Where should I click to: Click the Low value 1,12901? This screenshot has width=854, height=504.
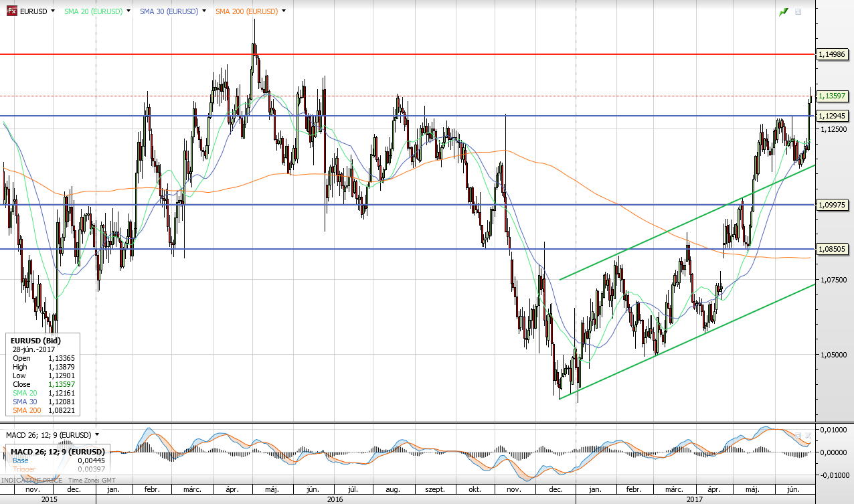point(60,375)
